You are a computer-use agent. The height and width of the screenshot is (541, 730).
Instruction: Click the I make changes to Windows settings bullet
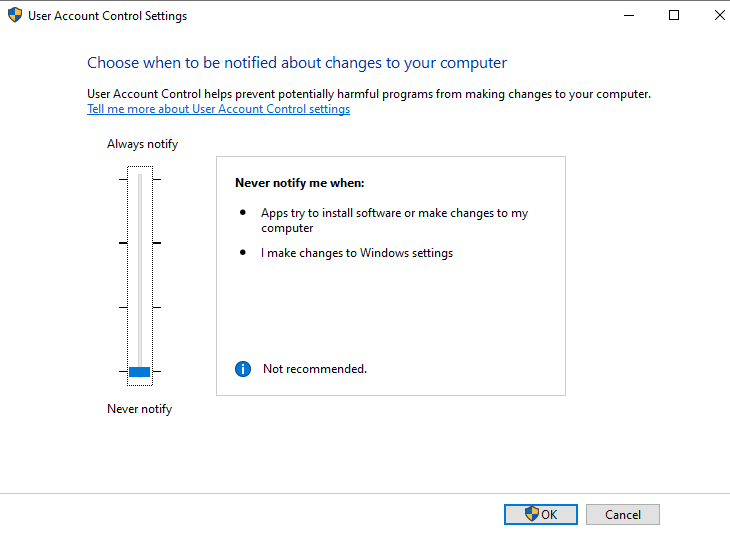[x=357, y=253]
